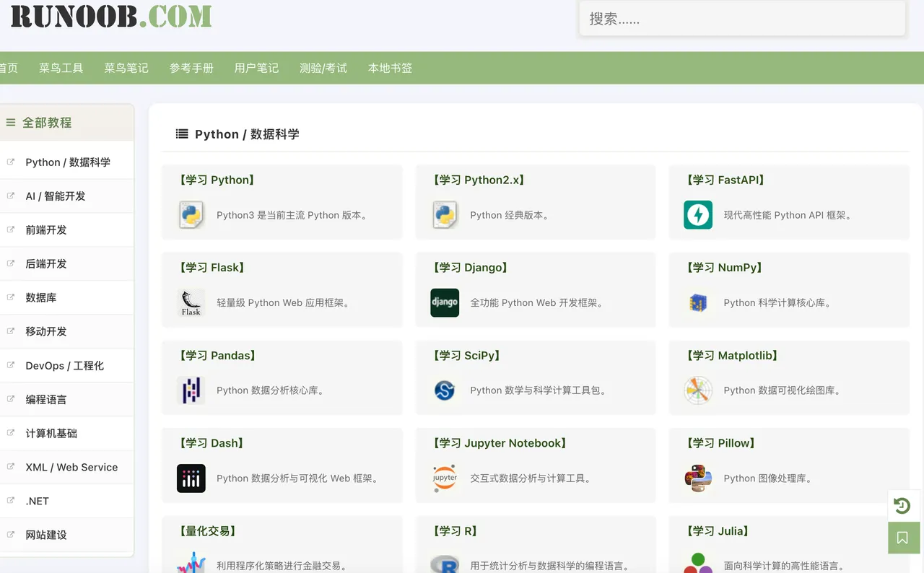Select DevOps / 工程化 in sidebar

(x=66, y=366)
